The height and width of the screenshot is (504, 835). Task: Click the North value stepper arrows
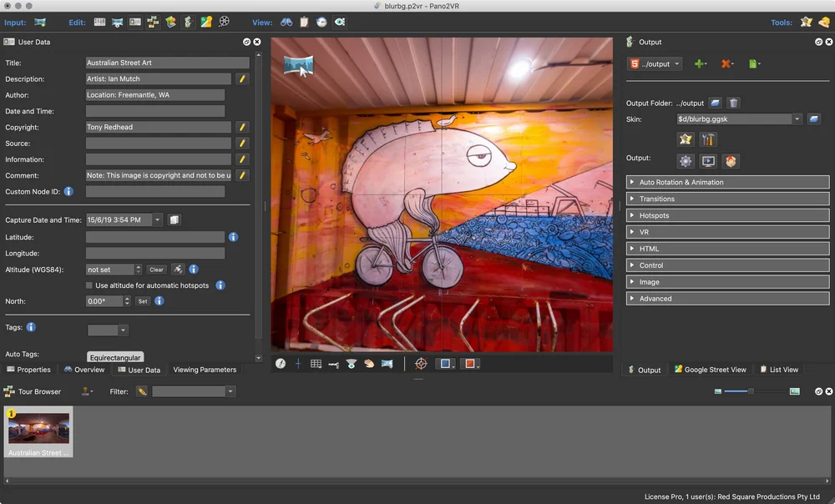pyautogui.click(x=127, y=301)
